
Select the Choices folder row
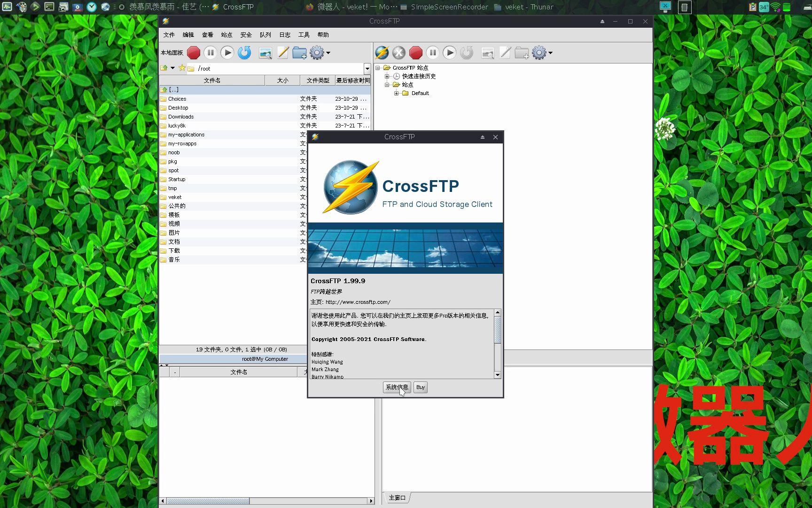pos(265,99)
